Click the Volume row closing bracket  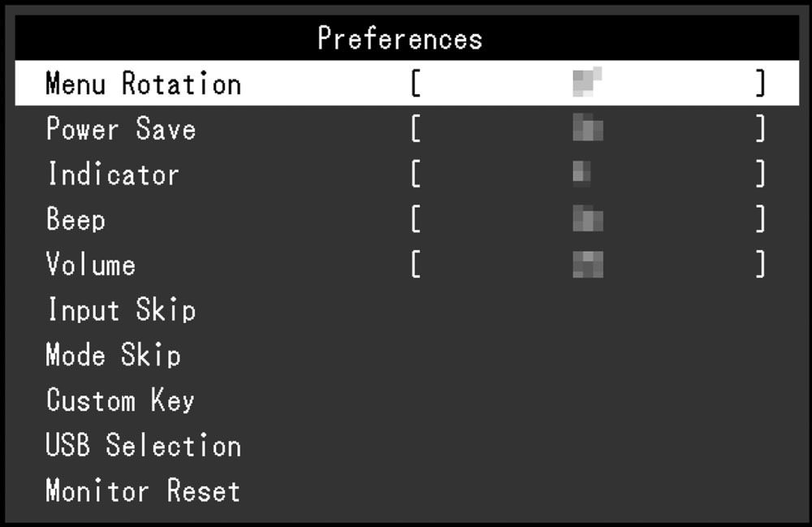(x=760, y=265)
